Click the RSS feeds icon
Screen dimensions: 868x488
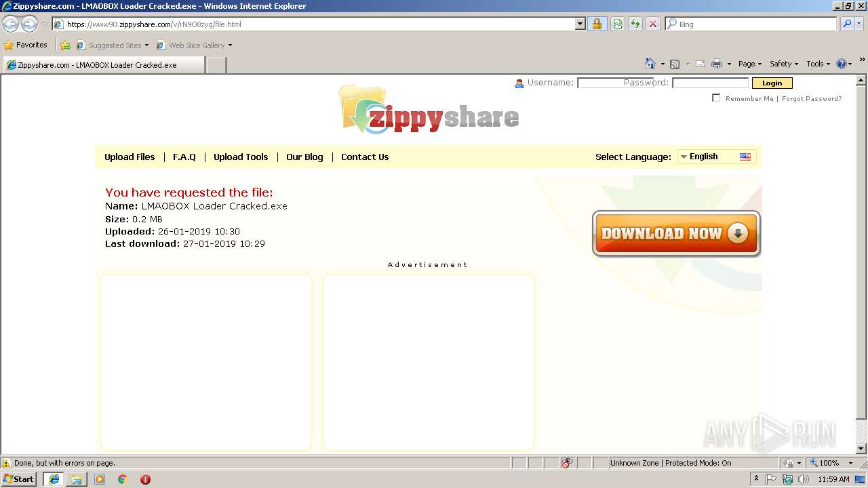pyautogui.click(x=675, y=64)
